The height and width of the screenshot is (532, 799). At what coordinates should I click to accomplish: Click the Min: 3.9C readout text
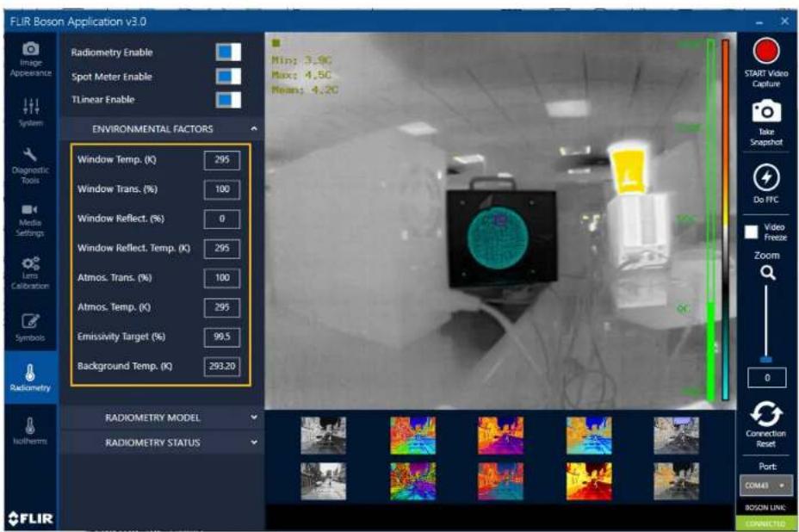coord(301,60)
